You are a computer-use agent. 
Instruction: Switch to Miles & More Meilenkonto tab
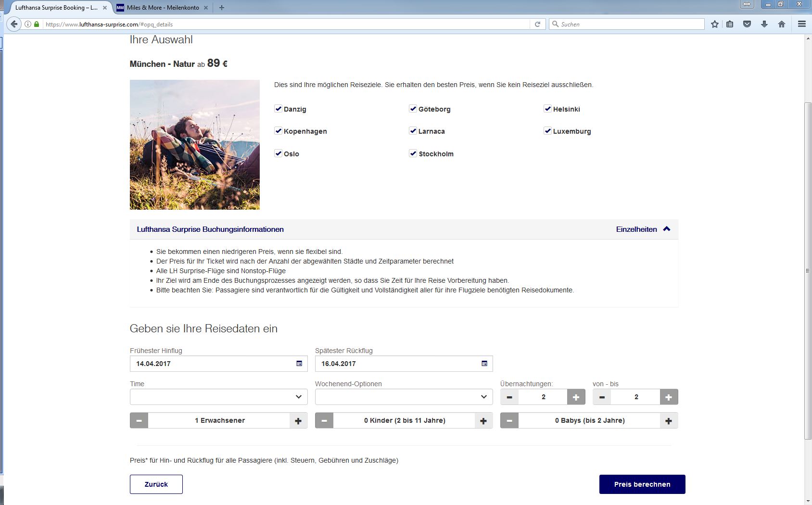coord(163,8)
